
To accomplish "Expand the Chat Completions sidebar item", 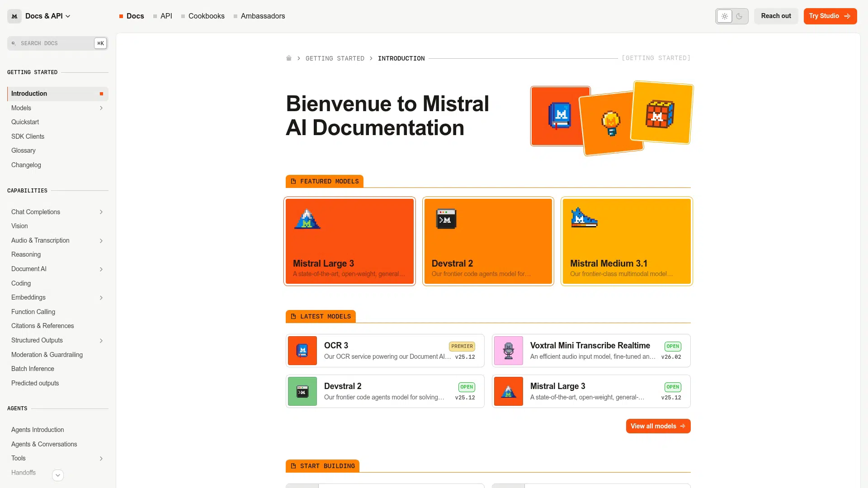I will tap(101, 212).
